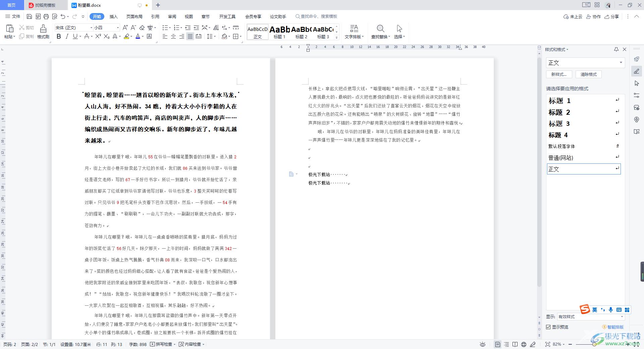Click the New Style button
Viewport: 644px width, 349px height.
click(559, 74)
